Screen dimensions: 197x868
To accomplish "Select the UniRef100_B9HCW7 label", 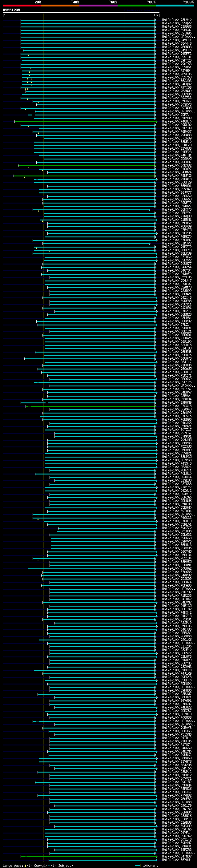I will (177, 30).
